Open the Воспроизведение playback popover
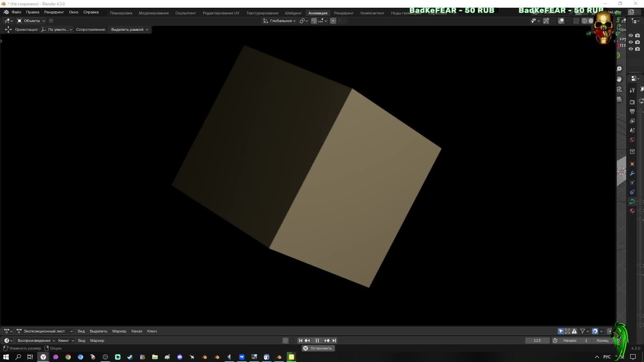Screen dimensions: 644x362 point(36,341)
